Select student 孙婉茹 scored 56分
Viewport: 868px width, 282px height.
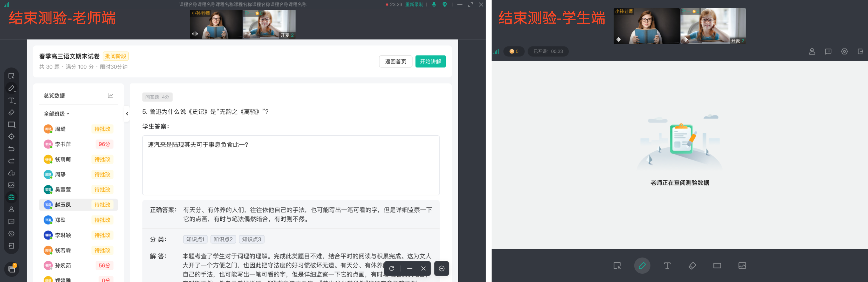point(78,265)
